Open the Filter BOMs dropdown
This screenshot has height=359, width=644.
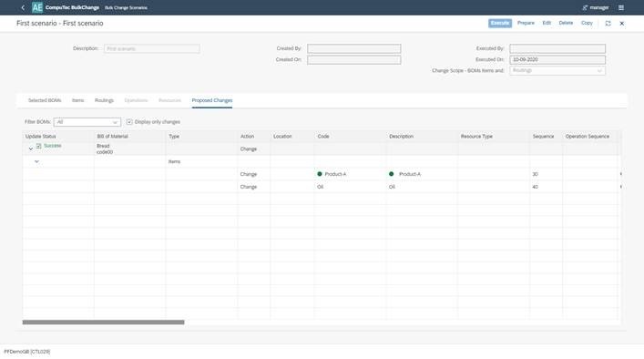[x=87, y=122]
